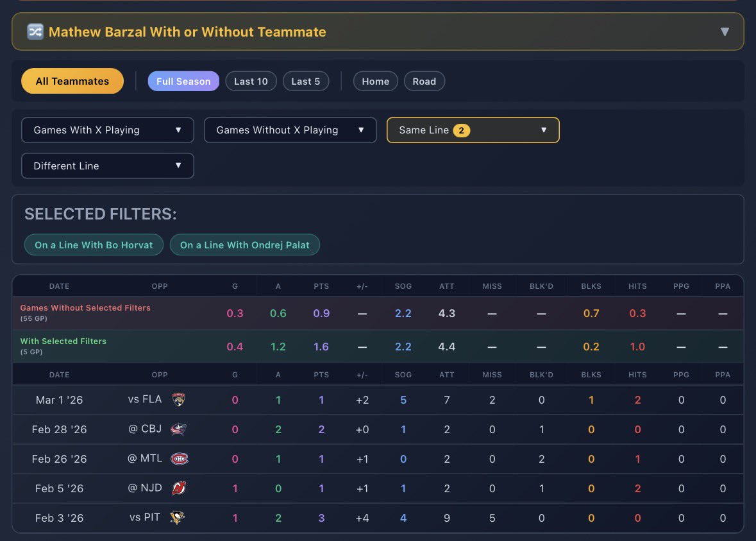Viewport: 756px width, 541px height.
Task: Click the @ CBJ opponent text
Action: pyautogui.click(x=145, y=429)
